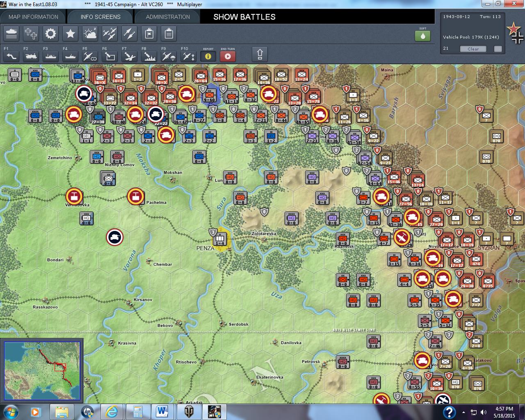Click the tank battle marker north of Bondari

point(114,237)
